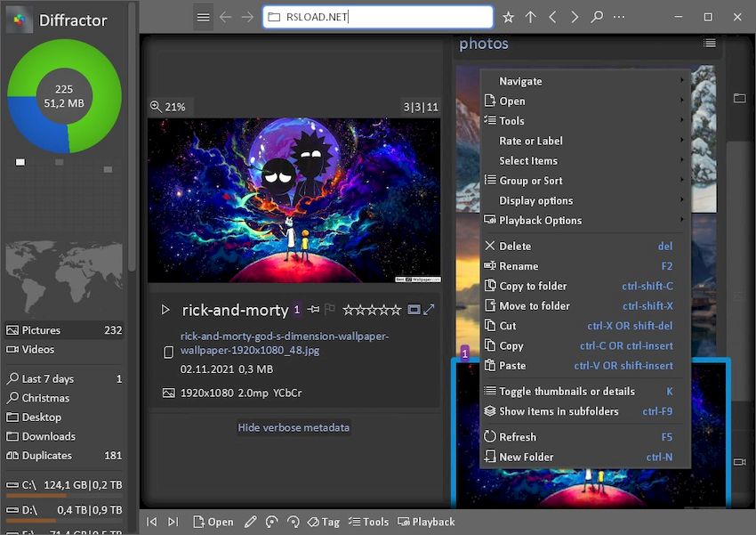Open search with the magnifier icon

[597, 17]
